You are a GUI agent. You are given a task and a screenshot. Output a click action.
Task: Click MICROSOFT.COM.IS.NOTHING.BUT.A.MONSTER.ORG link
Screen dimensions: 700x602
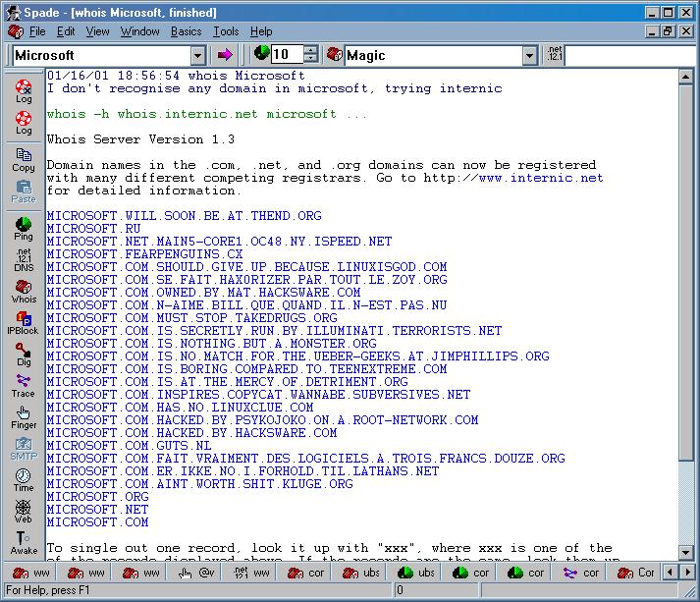(212, 344)
